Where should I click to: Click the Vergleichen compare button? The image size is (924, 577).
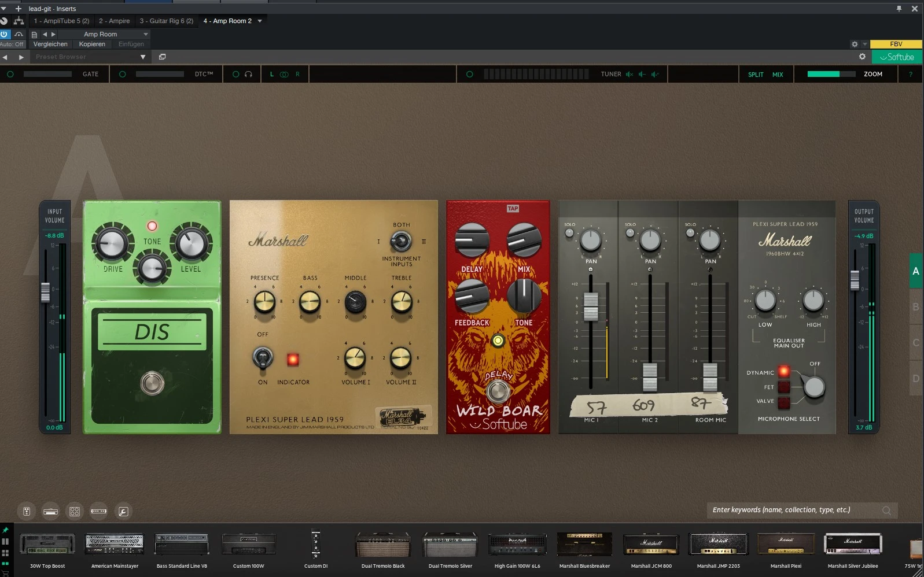point(50,45)
